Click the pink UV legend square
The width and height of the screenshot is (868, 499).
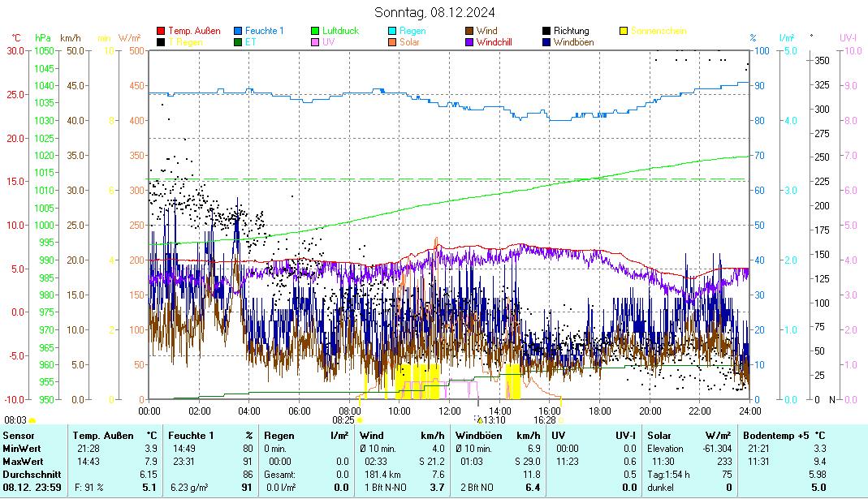315,42
